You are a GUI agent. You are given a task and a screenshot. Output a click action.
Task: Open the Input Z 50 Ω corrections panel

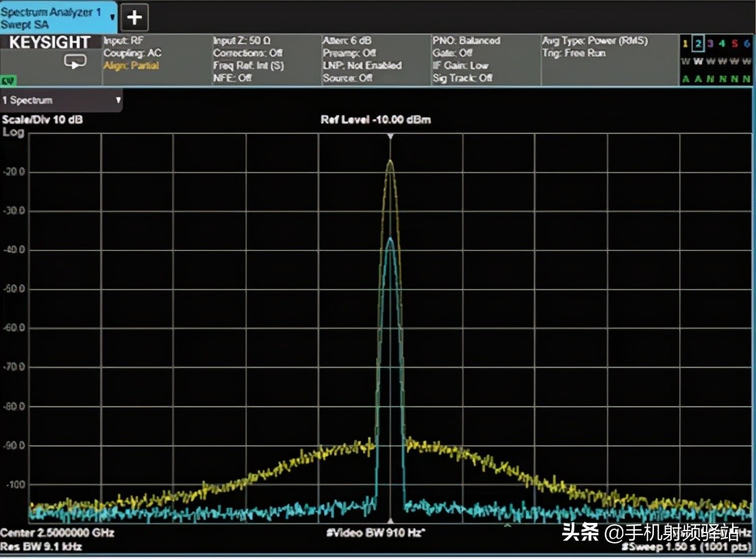click(266, 60)
